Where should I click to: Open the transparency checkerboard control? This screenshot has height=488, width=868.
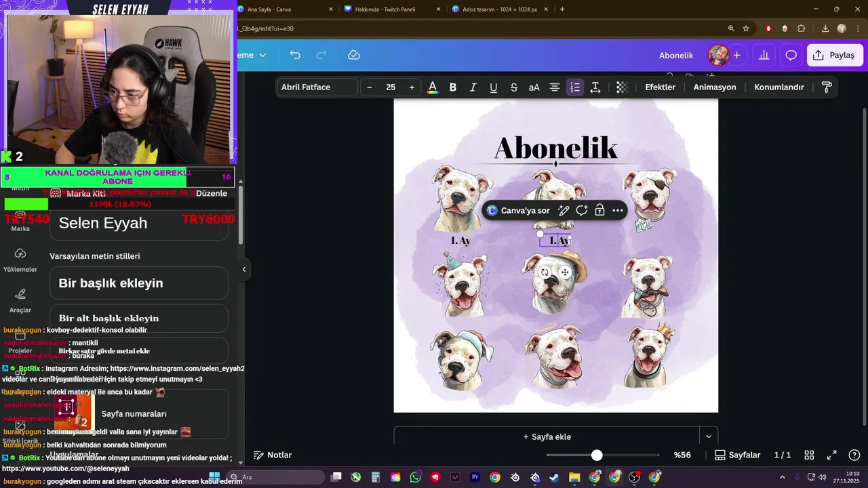pyautogui.click(x=622, y=87)
